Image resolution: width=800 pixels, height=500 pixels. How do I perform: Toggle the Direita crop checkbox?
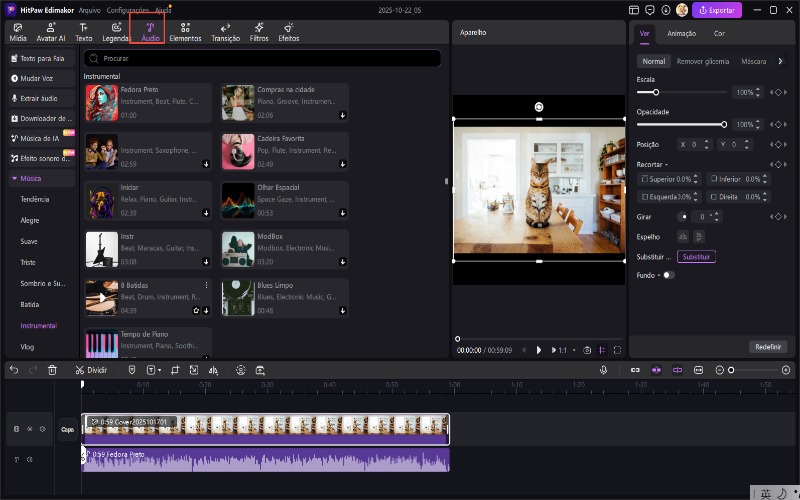coord(714,196)
